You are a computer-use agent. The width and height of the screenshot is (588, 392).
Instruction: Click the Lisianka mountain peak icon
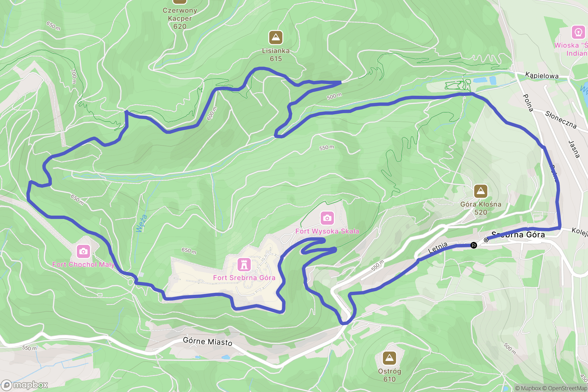[276, 38]
